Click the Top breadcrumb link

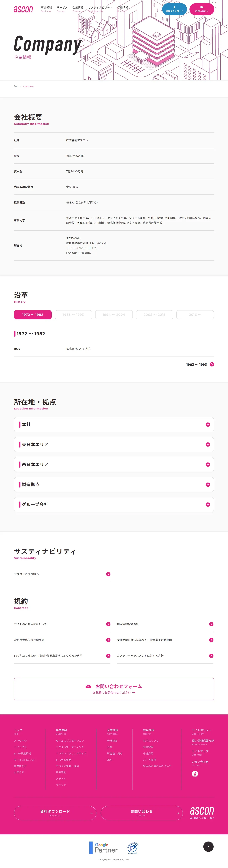tap(16, 86)
